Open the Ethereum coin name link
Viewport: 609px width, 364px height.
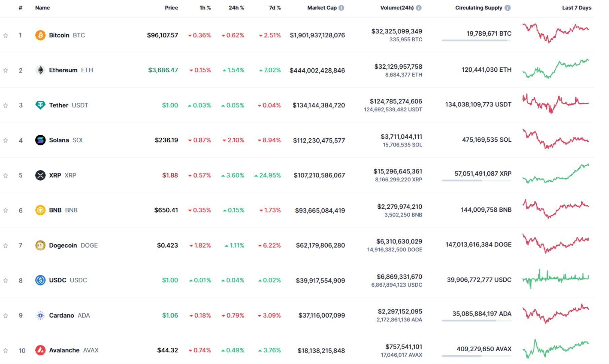tap(63, 70)
